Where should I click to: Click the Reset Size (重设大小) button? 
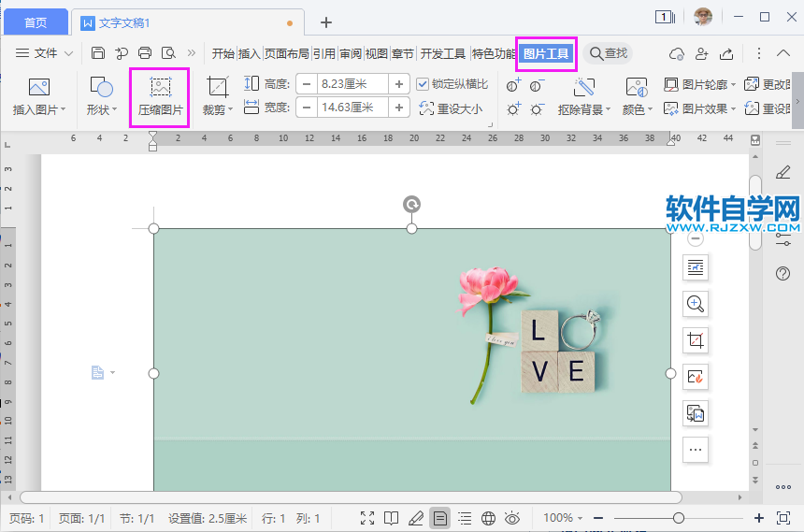click(451, 108)
